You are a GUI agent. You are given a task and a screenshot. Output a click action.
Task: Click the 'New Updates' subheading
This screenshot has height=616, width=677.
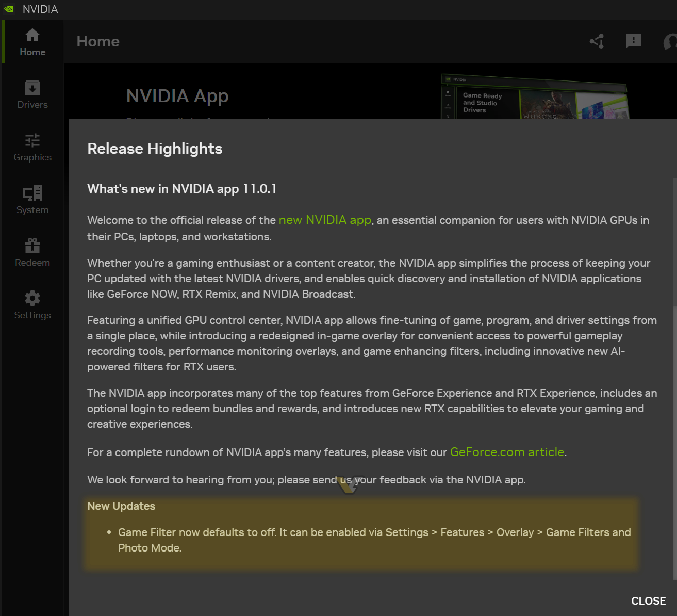pyautogui.click(x=121, y=506)
